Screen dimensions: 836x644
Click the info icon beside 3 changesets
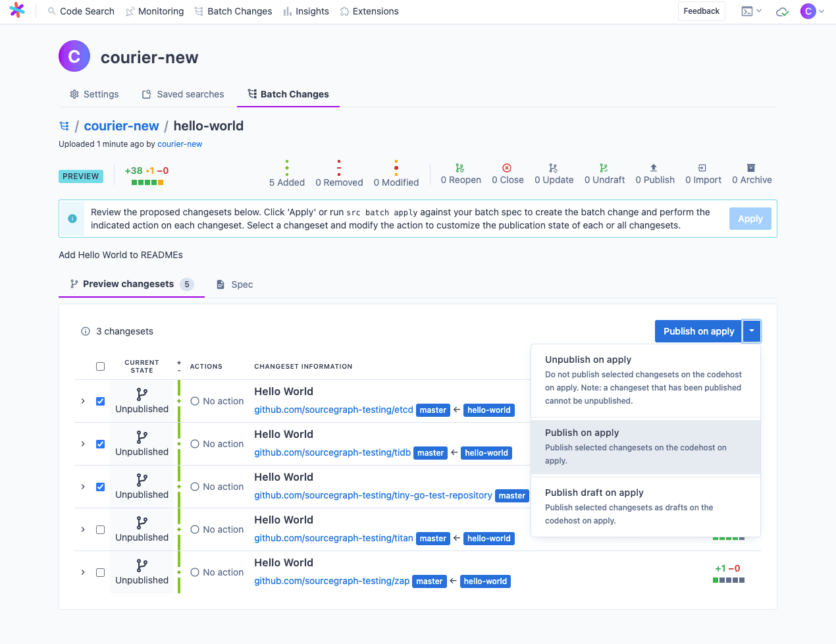click(86, 331)
